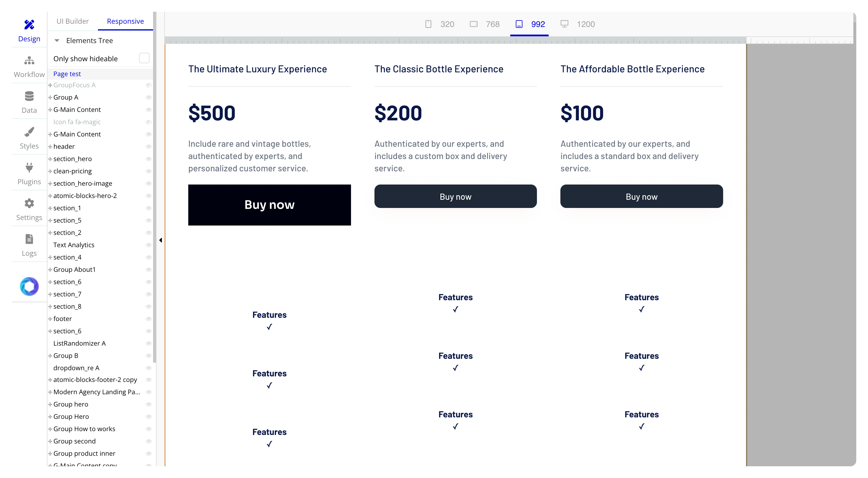This screenshot has width=868, height=478.
Task: Open the Plugins plug icon
Action: click(29, 168)
